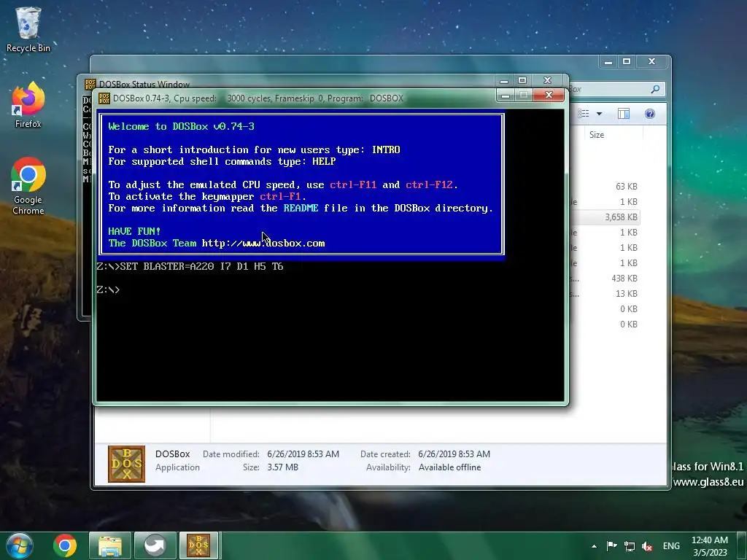Open the Explorer view options dropdown arrow
The height and width of the screenshot is (560, 747).
(x=600, y=114)
